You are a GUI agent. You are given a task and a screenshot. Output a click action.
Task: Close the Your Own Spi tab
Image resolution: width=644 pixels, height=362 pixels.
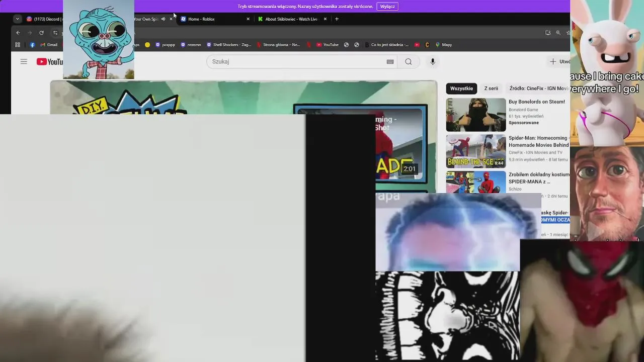click(x=171, y=19)
